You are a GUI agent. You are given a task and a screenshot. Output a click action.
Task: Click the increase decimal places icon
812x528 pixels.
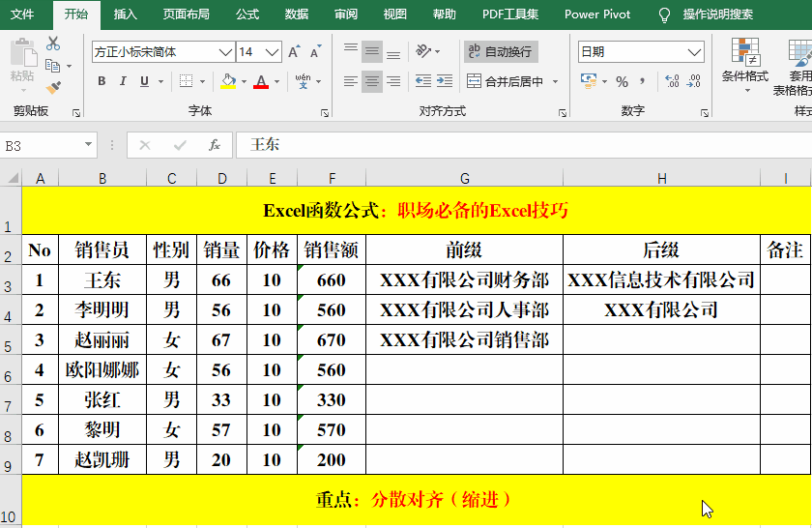pyautogui.click(x=672, y=81)
